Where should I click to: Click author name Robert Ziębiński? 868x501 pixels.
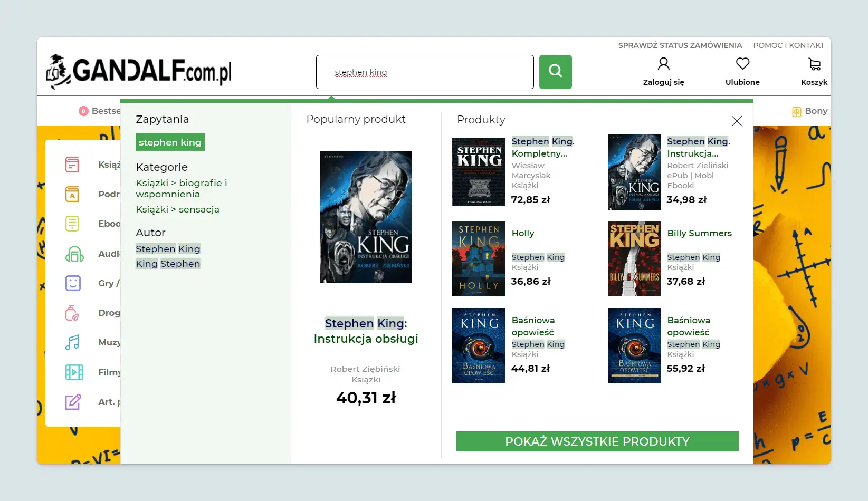(x=365, y=369)
